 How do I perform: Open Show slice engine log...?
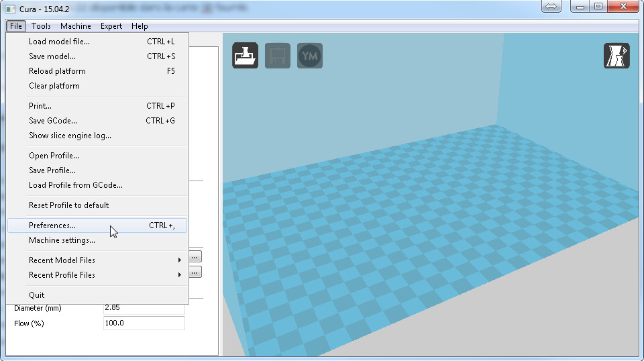click(97, 136)
